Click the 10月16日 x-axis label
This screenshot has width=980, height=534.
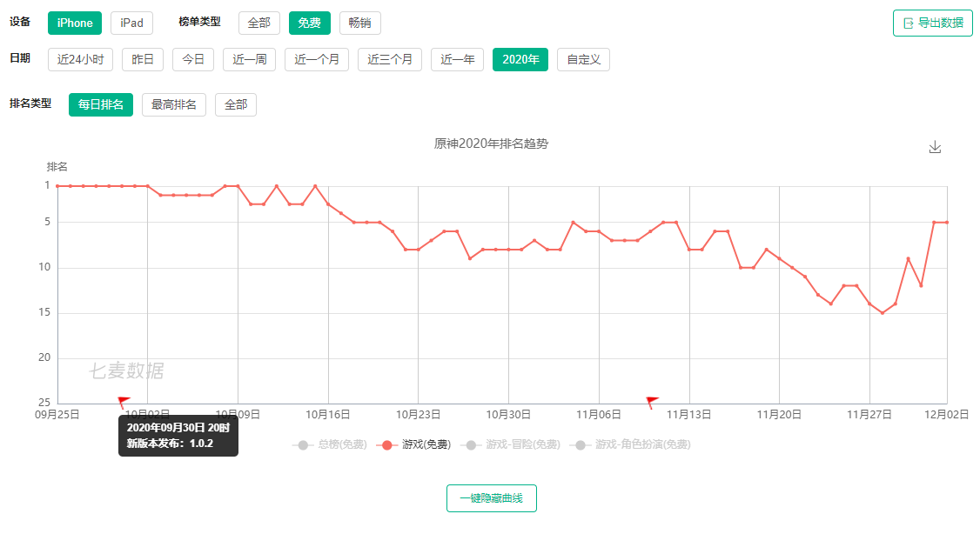pos(327,415)
